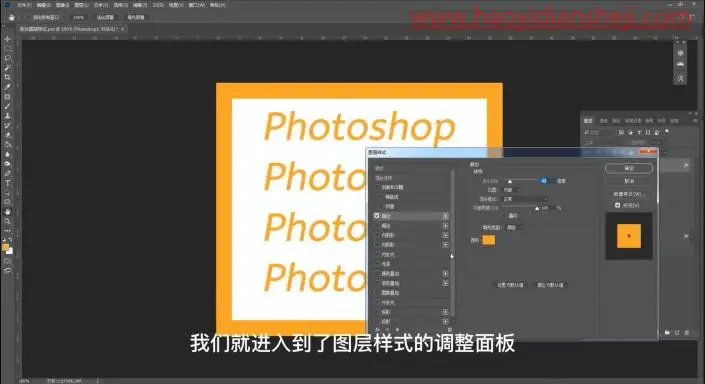Click create new layer icon in Layers panel

pos(677,333)
